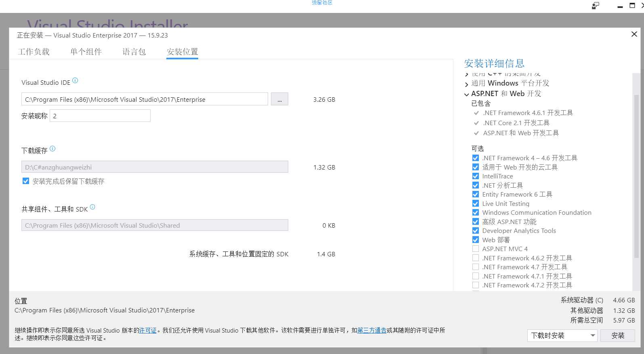
Task: Switch to the 工作负载 tab
Action: click(x=34, y=52)
